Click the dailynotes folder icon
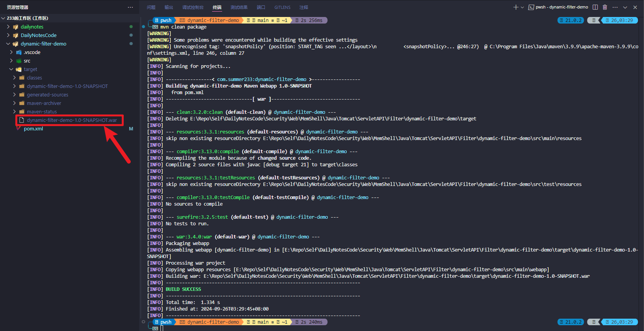This screenshot has width=644, height=331. pyautogui.click(x=16, y=27)
